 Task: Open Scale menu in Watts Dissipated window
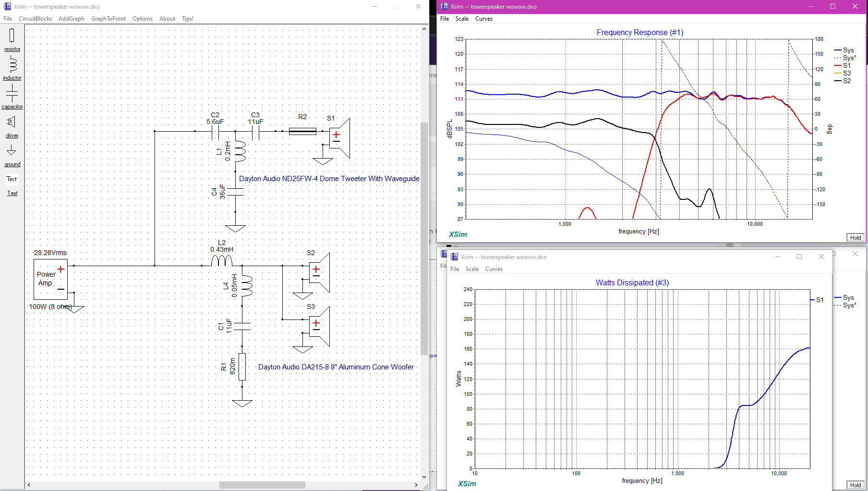(x=472, y=269)
